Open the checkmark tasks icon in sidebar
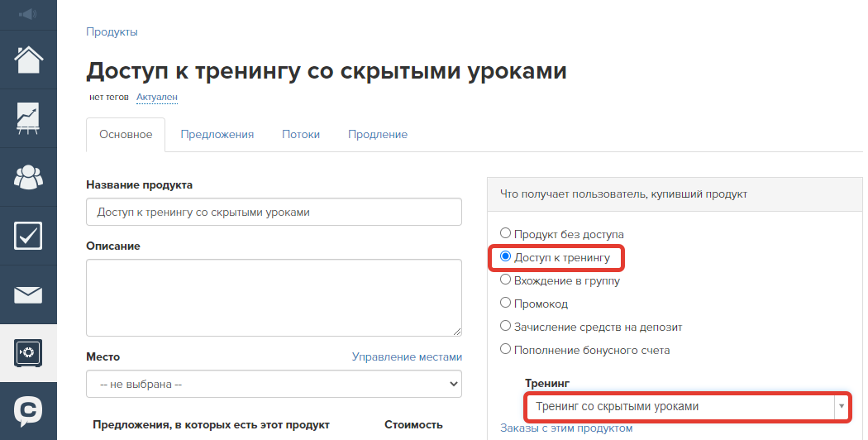This screenshot has width=868, height=440. tap(28, 235)
